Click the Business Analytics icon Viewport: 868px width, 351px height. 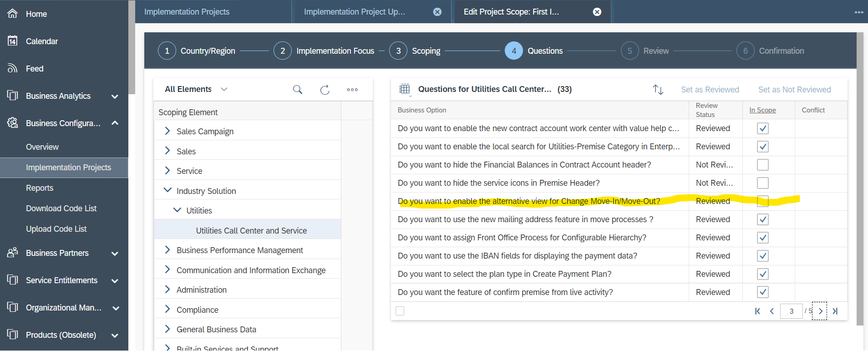pos(13,96)
